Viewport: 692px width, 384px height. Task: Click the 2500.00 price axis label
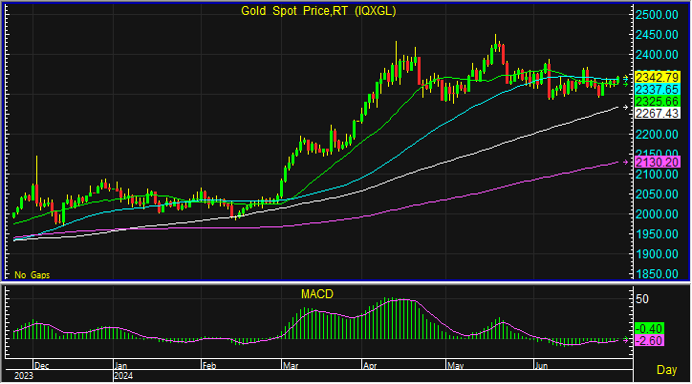point(657,15)
